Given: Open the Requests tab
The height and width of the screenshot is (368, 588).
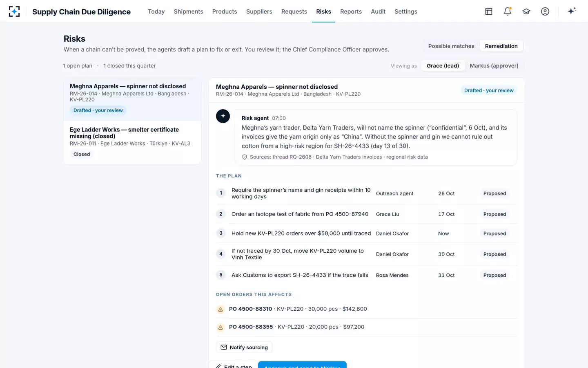Looking at the screenshot, I should click(294, 11).
